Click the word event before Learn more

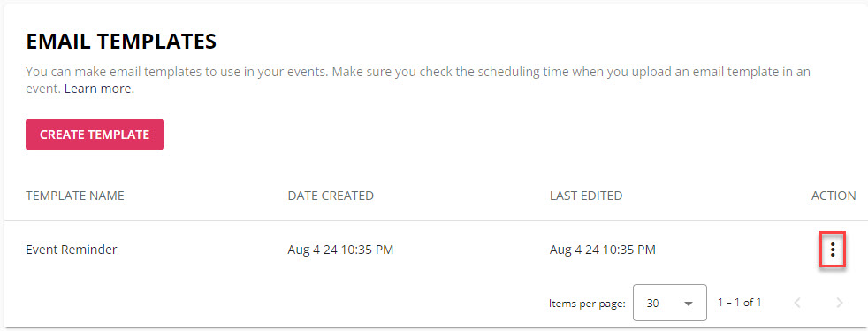[x=42, y=89]
